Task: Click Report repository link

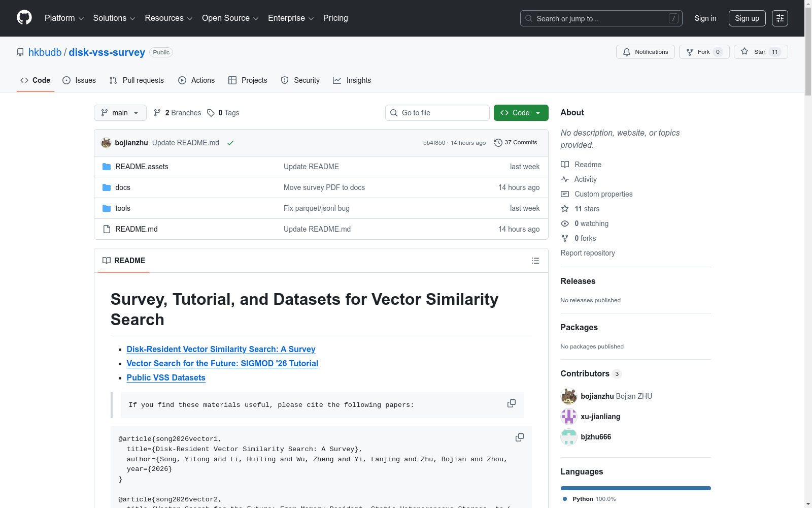Action: point(588,253)
